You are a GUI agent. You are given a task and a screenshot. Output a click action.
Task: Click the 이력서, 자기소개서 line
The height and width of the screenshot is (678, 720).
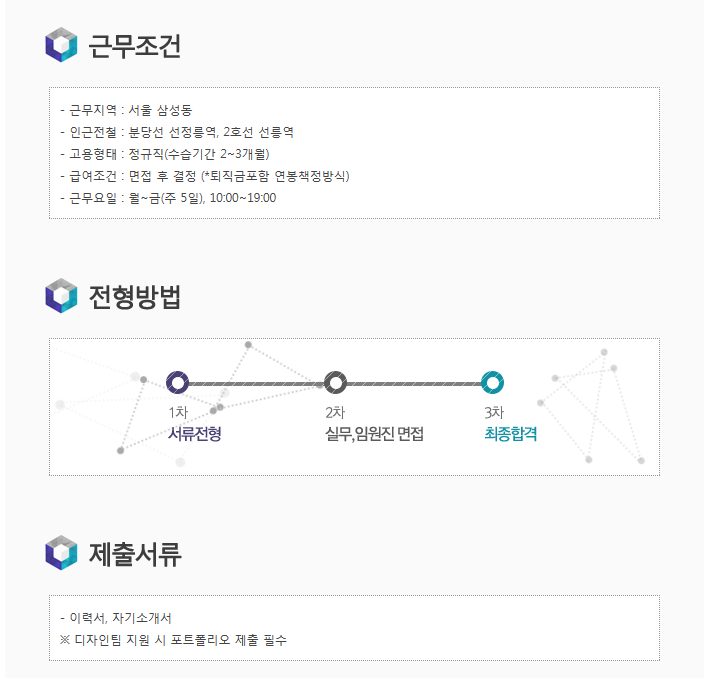[116, 618]
